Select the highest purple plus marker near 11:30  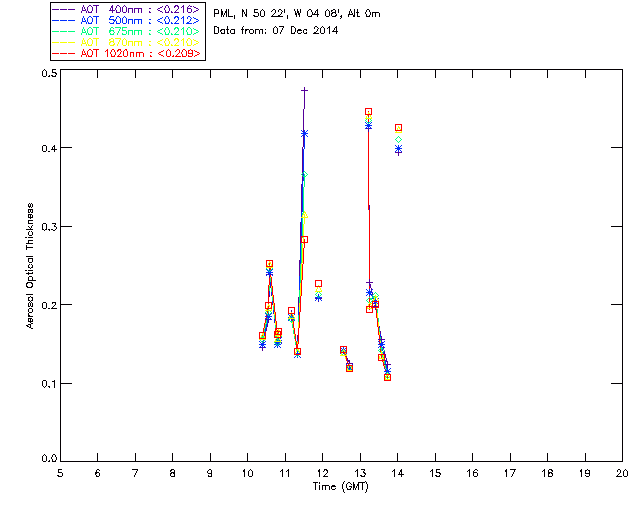(304, 90)
